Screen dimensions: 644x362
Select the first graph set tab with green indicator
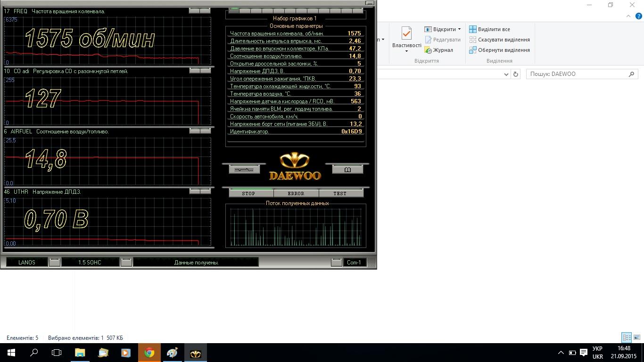click(233, 10)
